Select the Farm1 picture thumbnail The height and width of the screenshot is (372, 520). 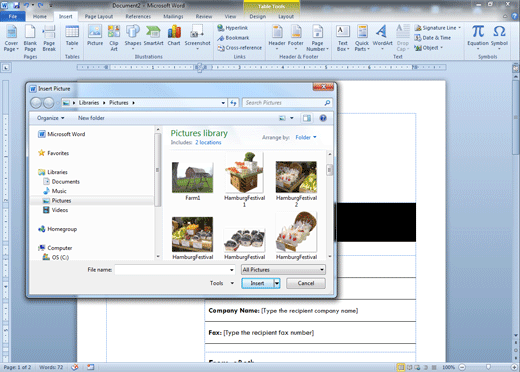click(x=192, y=177)
